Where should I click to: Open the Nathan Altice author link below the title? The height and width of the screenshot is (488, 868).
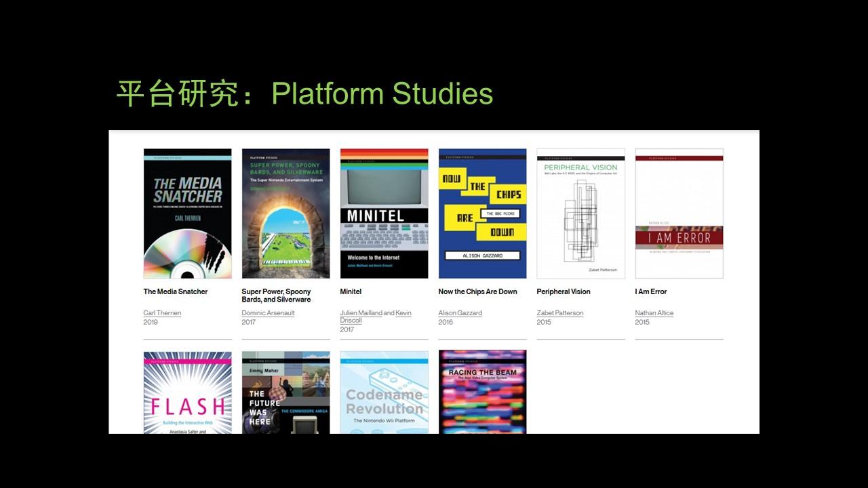coord(654,313)
